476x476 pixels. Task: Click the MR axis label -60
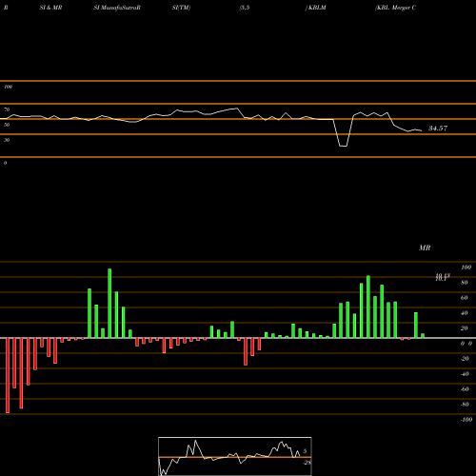[465, 389]
